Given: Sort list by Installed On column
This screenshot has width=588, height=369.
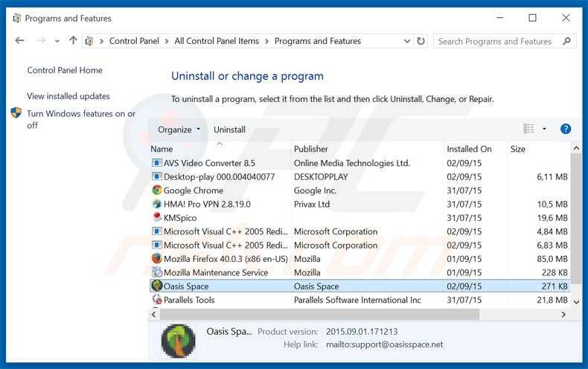Looking at the screenshot, I should [x=469, y=149].
